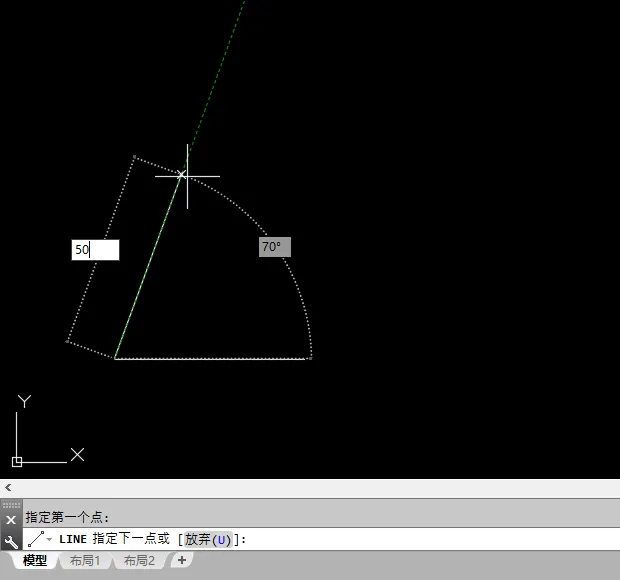The width and height of the screenshot is (620, 580).
Task: Open command line settings wrench icon
Action: point(11,541)
